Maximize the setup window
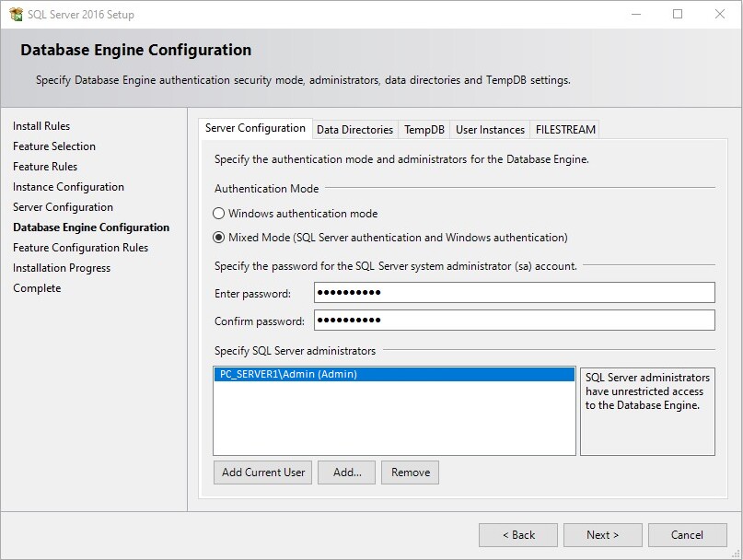This screenshot has width=743, height=560. [678, 14]
